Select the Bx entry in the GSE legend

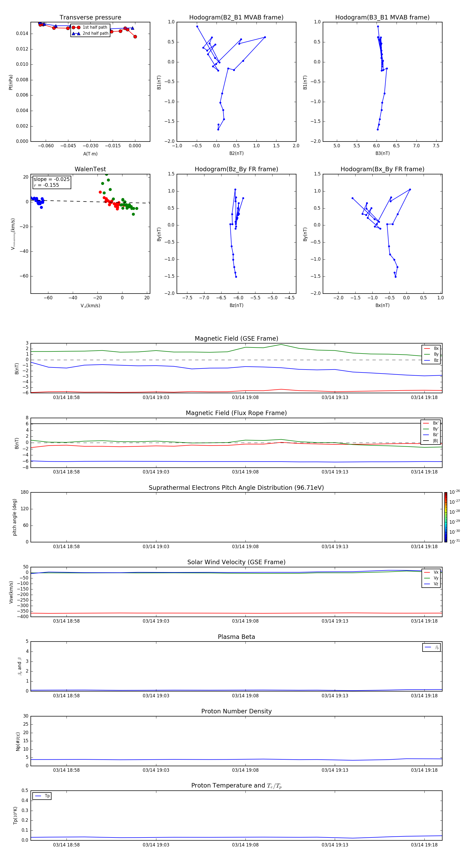(x=431, y=349)
